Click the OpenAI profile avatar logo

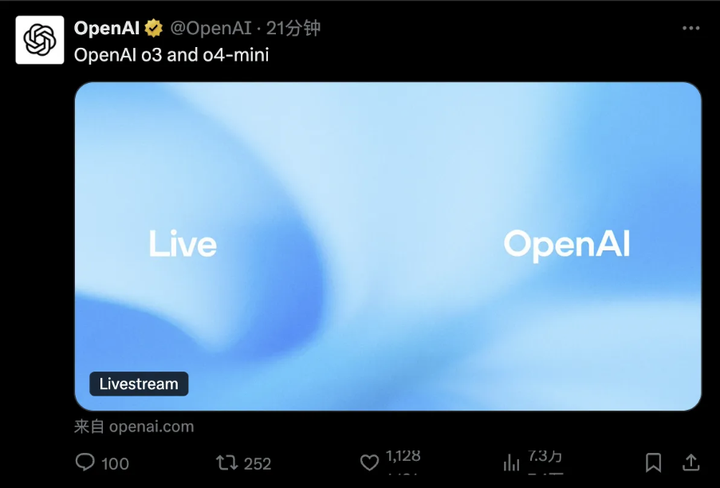39,39
